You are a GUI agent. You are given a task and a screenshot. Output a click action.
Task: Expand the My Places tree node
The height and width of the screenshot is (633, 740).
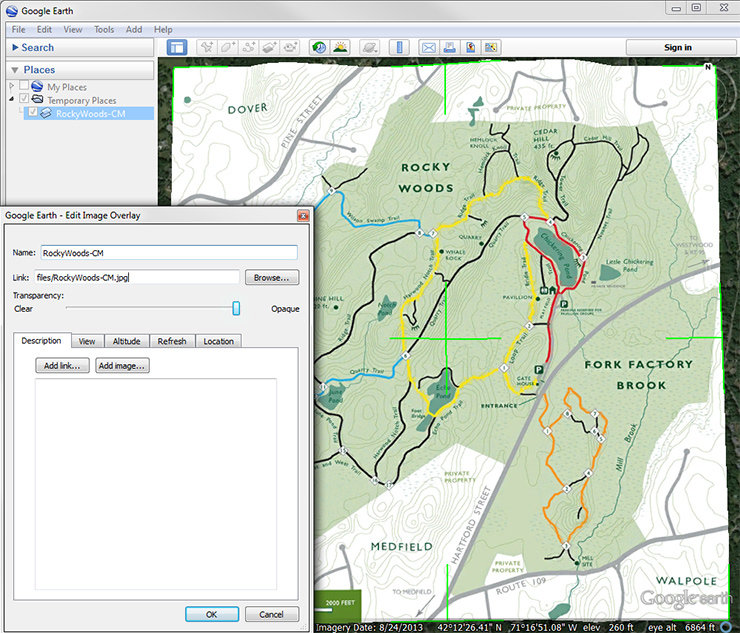pos(11,87)
